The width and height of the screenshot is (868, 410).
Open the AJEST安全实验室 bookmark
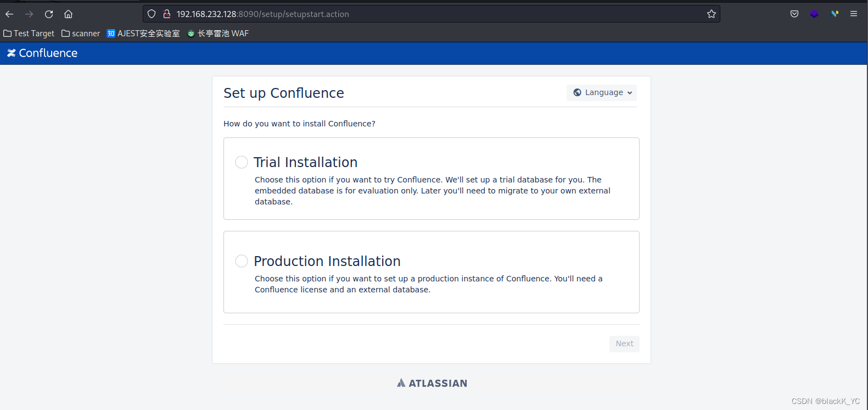click(143, 34)
